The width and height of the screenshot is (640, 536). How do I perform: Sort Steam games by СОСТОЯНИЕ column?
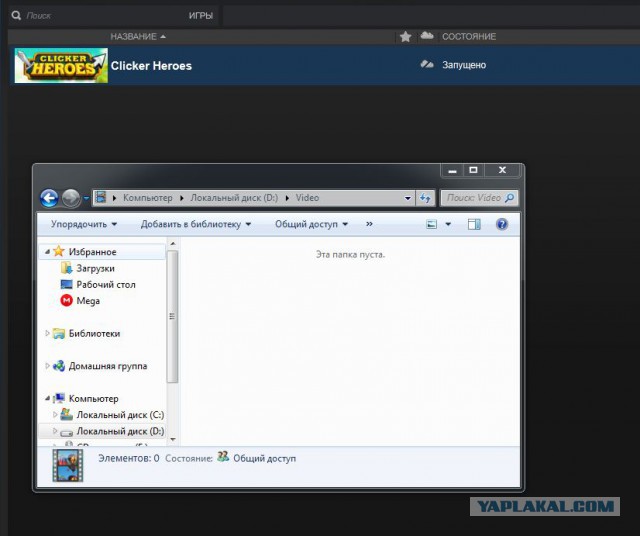469,36
